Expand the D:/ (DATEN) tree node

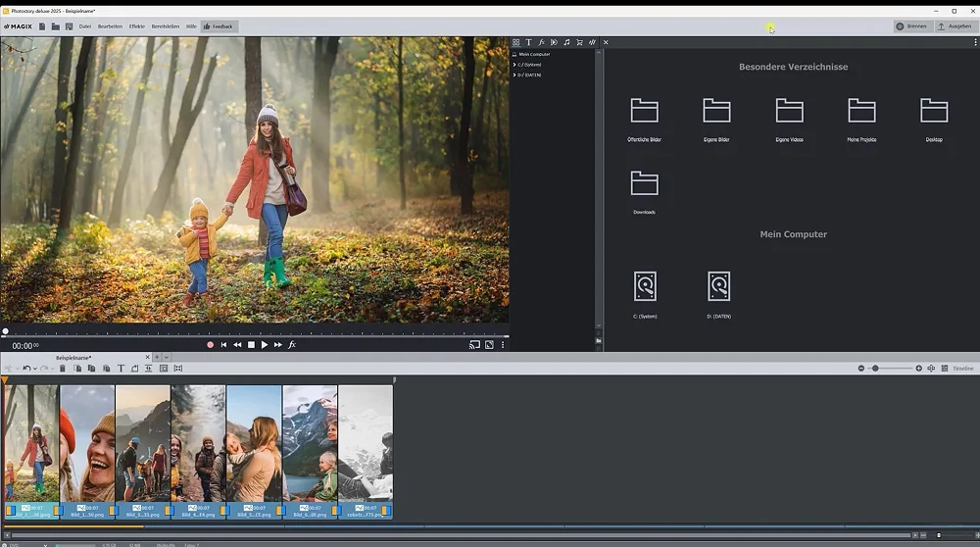click(x=514, y=75)
